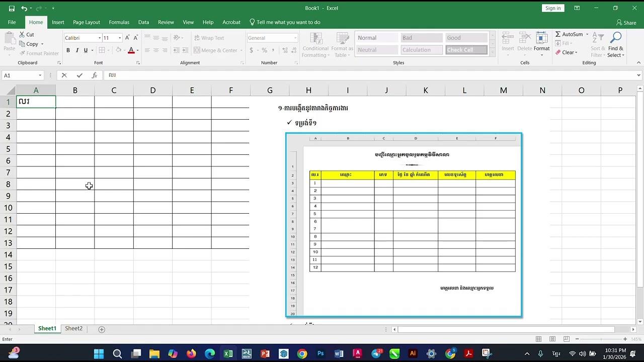Add a new sheet with the plus icon

102,329
